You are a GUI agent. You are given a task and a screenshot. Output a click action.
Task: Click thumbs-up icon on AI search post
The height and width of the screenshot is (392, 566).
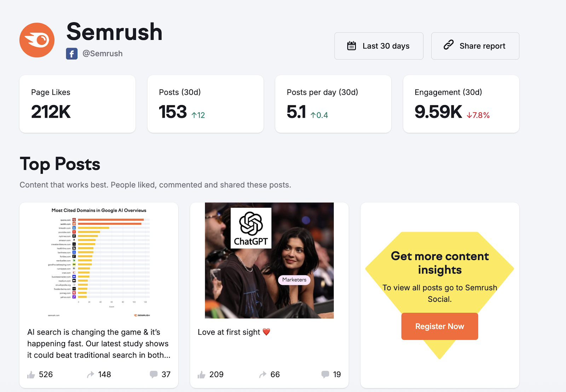[x=31, y=375]
